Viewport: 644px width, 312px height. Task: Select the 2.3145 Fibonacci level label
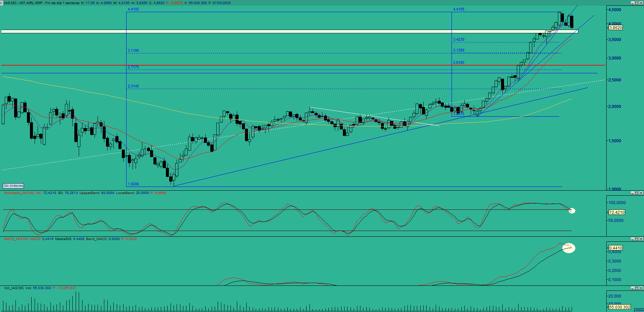coord(133,86)
